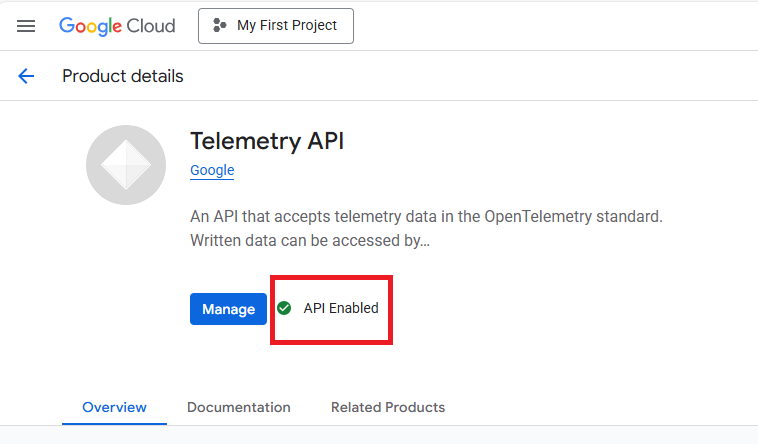Click the Product details page heading
The image size is (758, 444).
[123, 76]
